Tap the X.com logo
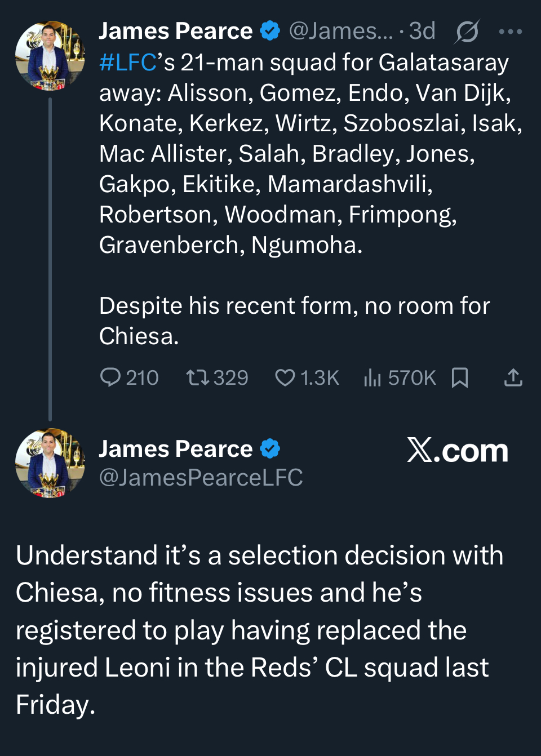This screenshot has height=756, width=541. point(458,451)
